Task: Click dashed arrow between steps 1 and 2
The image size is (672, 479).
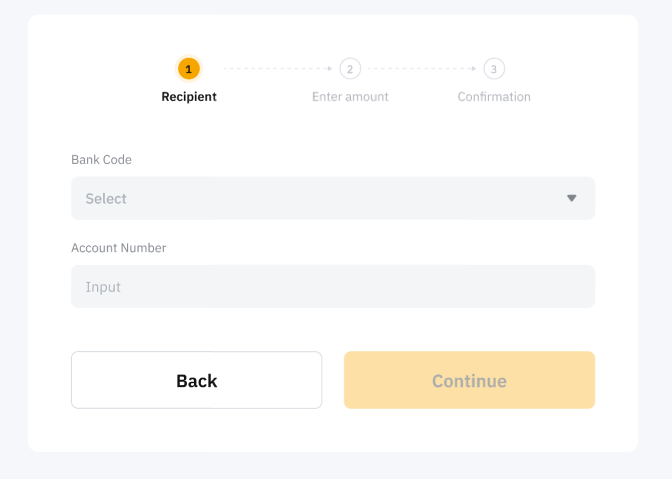Action: coord(277,69)
